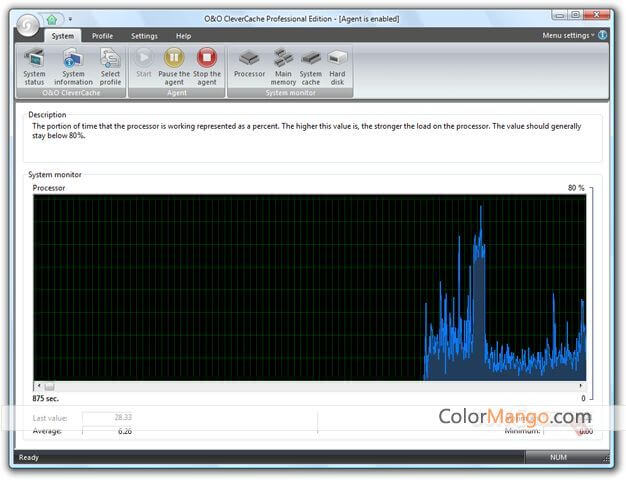This screenshot has height=480, width=626.
Task: Pause the agent
Action: (174, 65)
